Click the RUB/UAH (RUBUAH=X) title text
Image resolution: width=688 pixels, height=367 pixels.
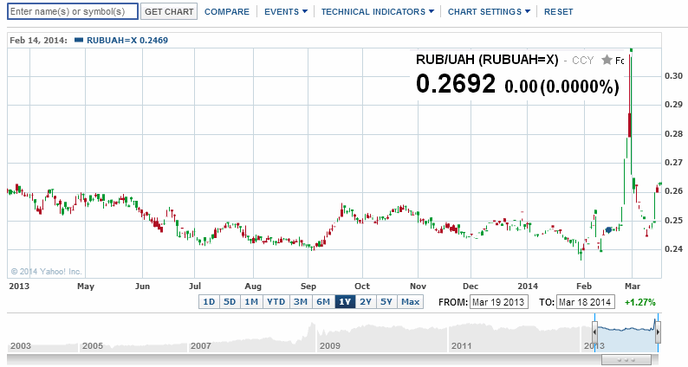487,60
